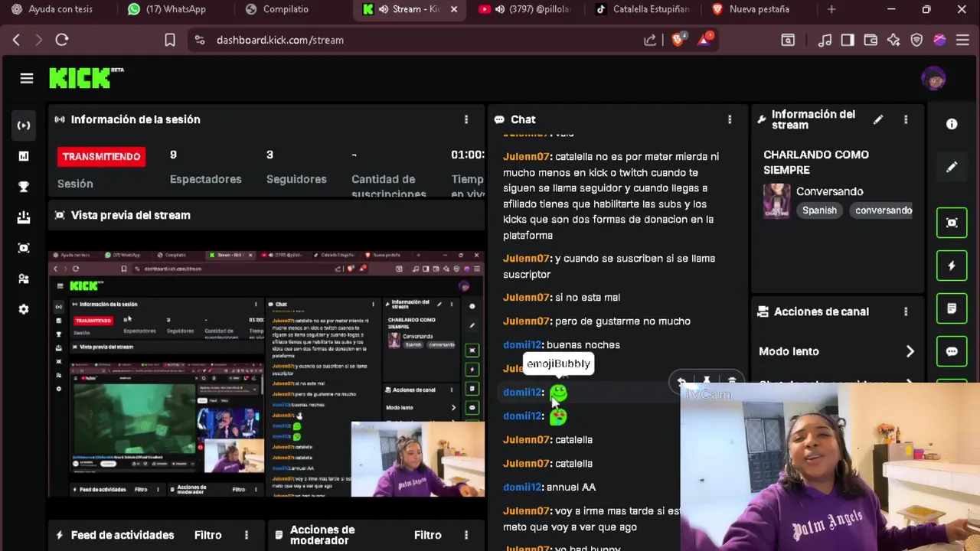980x551 pixels.
Task: Open Feed de actividades three-dot menu
Action: [247, 535]
